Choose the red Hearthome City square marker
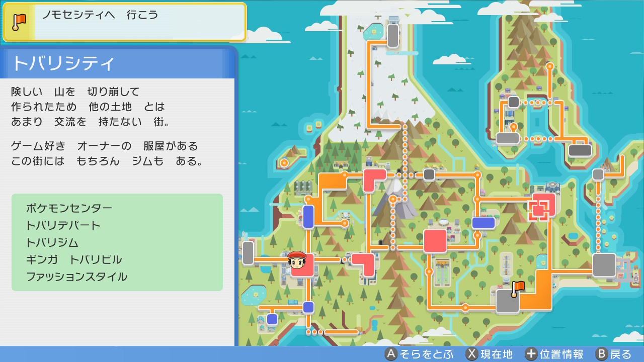Viewport: 644px width, 362px height. 435,241
